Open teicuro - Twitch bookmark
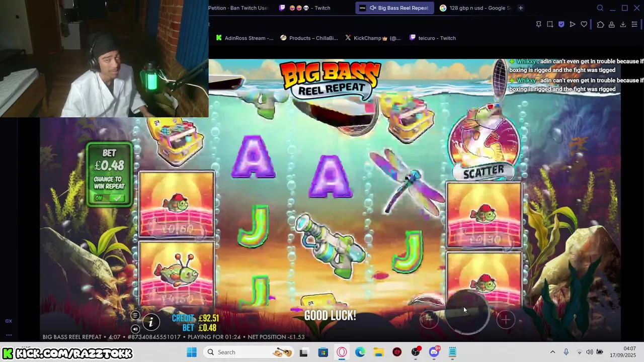 (433, 38)
